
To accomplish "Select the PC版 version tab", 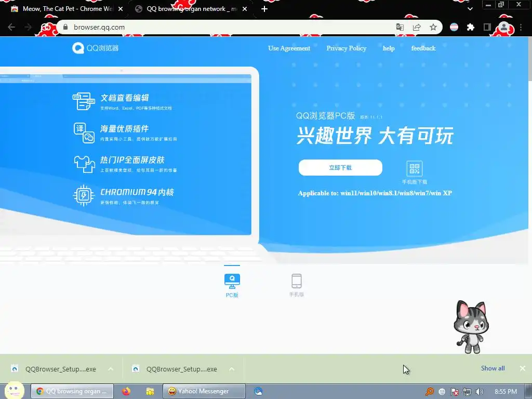I will click(x=232, y=285).
